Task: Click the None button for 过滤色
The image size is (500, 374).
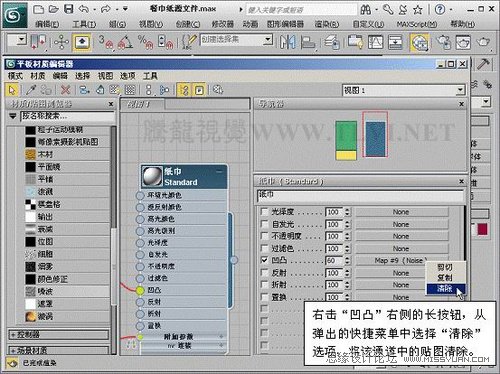Action: coord(401,249)
